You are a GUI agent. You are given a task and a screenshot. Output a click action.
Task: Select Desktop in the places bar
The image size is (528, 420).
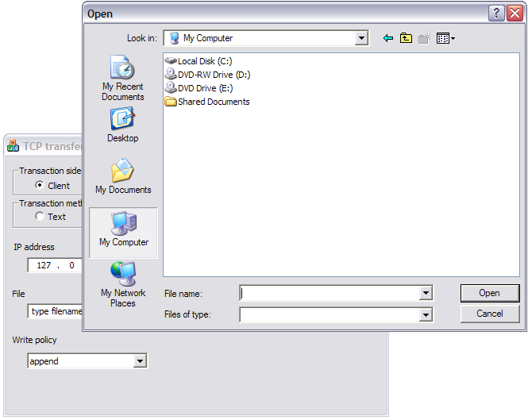tap(123, 125)
